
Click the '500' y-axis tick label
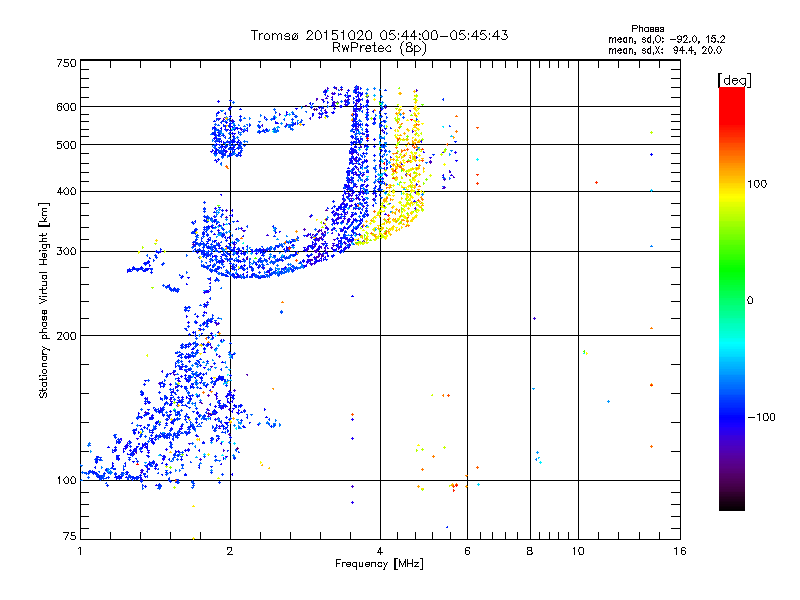pos(67,145)
